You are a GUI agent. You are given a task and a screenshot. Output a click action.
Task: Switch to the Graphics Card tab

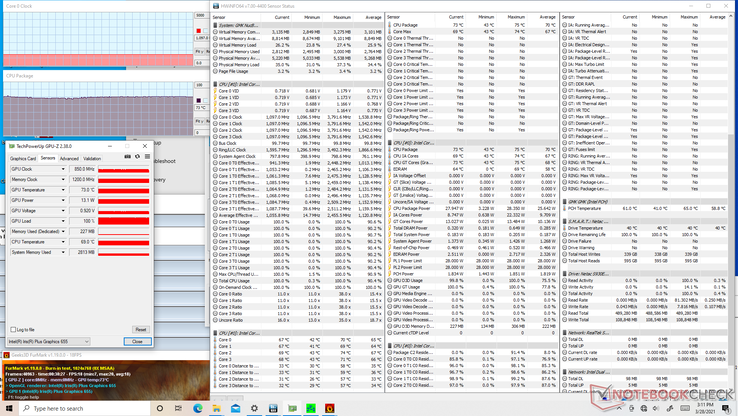pos(23,159)
